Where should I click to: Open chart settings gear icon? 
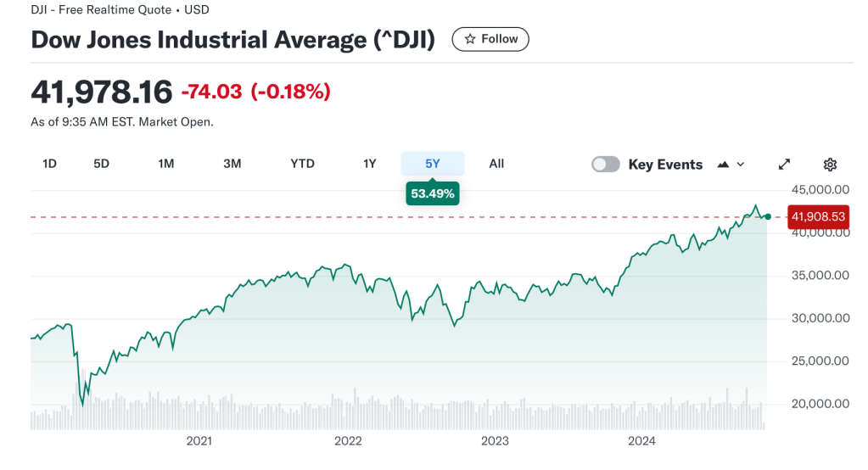point(831,165)
